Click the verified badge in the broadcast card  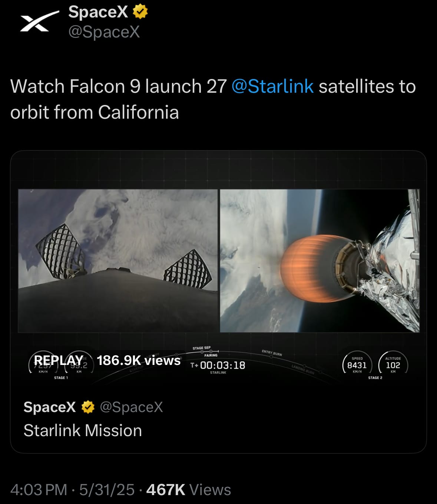click(x=88, y=407)
